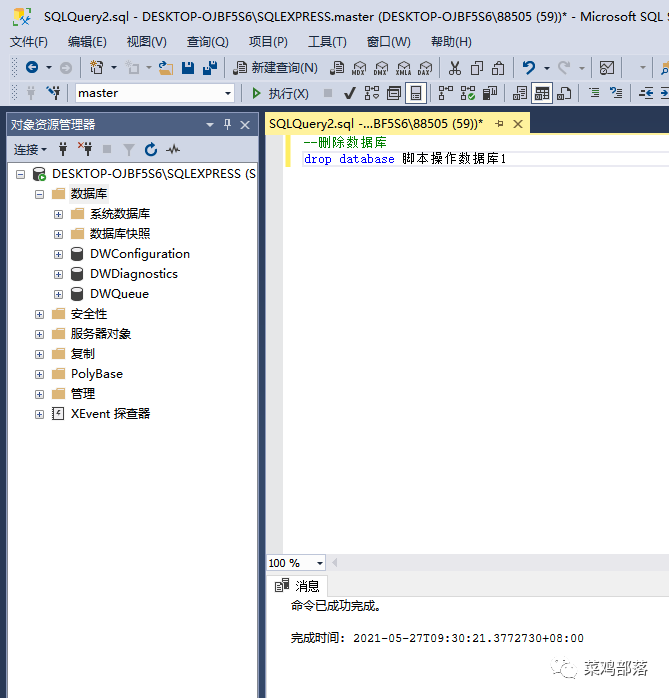Click the XMLA query icon
This screenshot has height=698, width=669.
403,68
